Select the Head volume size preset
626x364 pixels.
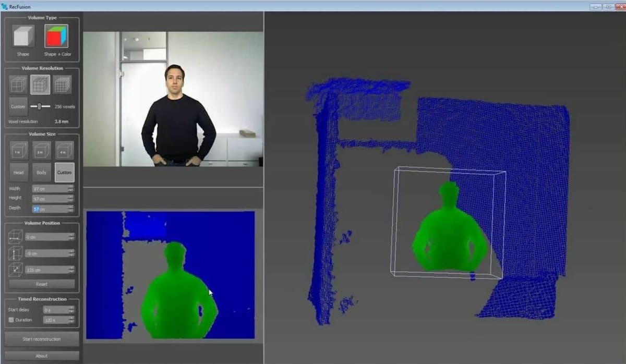(x=19, y=172)
